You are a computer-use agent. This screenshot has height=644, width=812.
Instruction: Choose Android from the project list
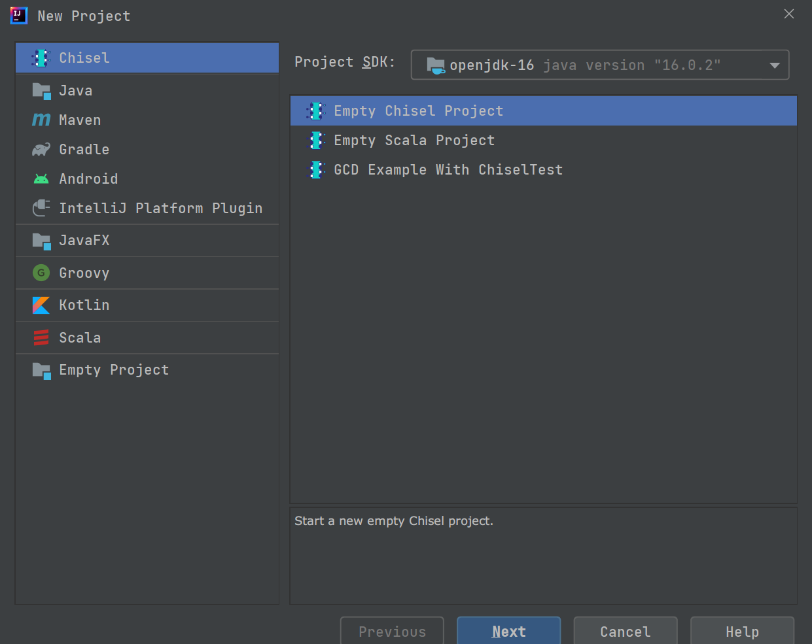[147, 179]
